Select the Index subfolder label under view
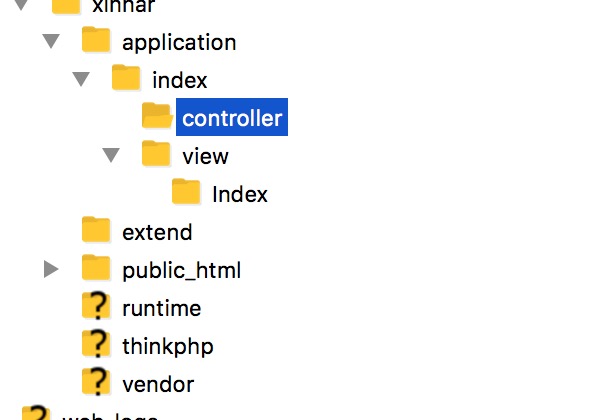This screenshot has height=420, width=608. [240, 194]
